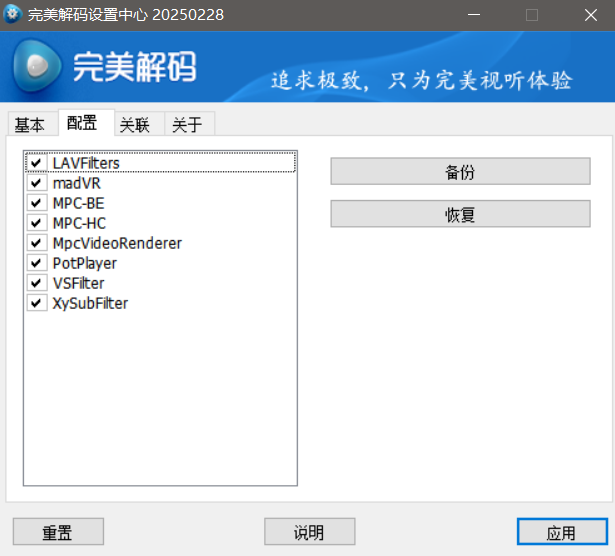Select the MPC-BE list entry text

click(78, 203)
